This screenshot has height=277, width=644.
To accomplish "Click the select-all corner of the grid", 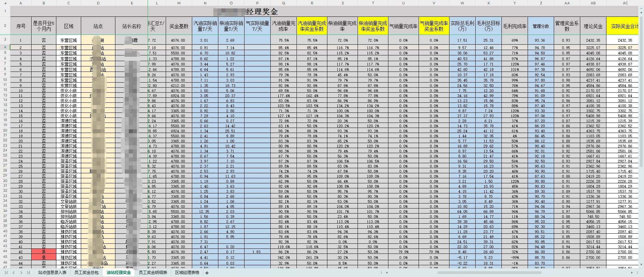I will 5,3.
